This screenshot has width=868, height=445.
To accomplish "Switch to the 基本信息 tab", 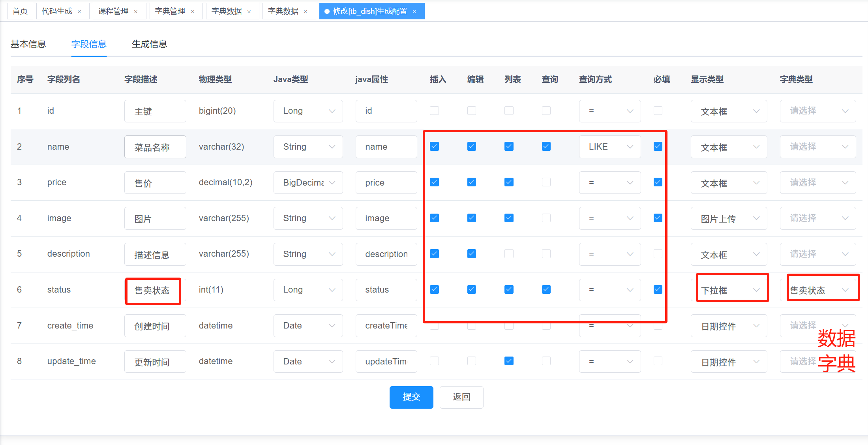I will pos(28,44).
